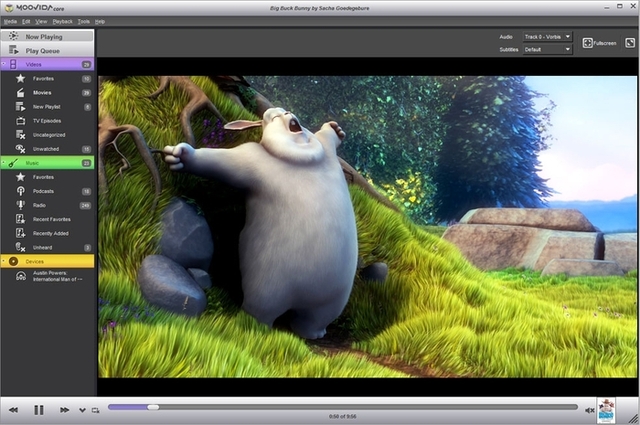The width and height of the screenshot is (640, 425).
Task: Select the Uncategorized icon
Action: pos(20,135)
